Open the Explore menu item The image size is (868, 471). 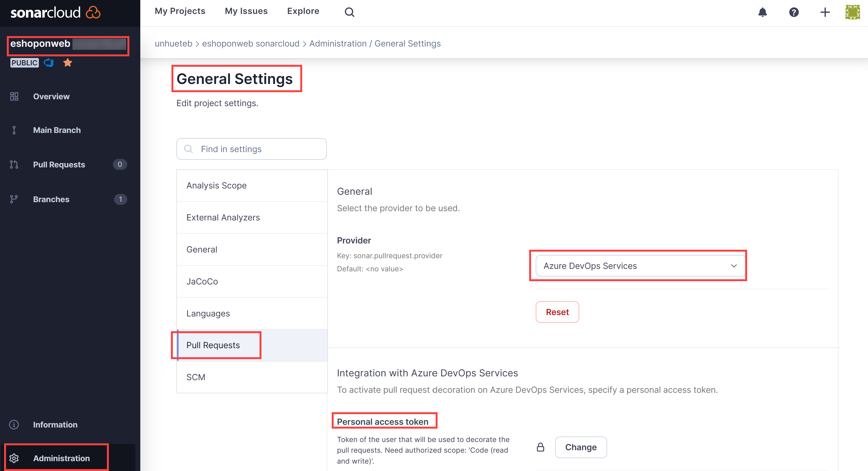303,11
